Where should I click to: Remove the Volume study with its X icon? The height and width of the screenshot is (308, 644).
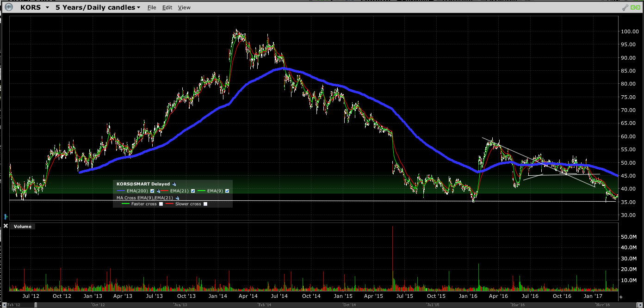pos(6,226)
